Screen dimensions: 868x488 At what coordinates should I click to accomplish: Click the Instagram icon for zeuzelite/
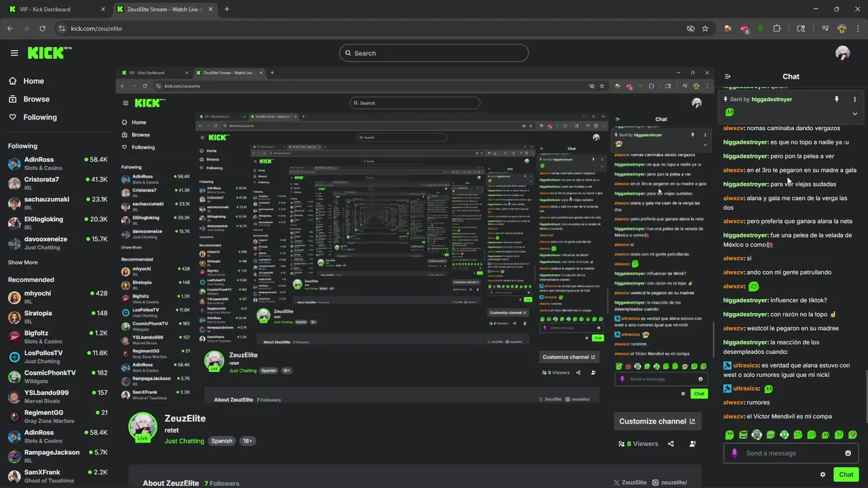point(656,483)
